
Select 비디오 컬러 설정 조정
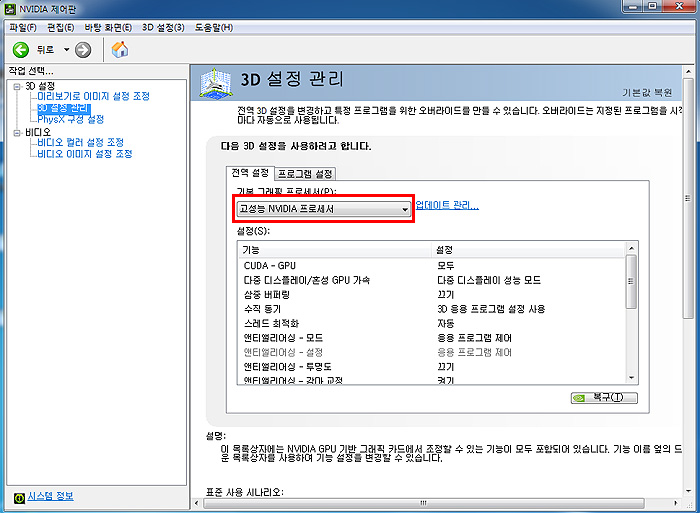tap(80, 142)
